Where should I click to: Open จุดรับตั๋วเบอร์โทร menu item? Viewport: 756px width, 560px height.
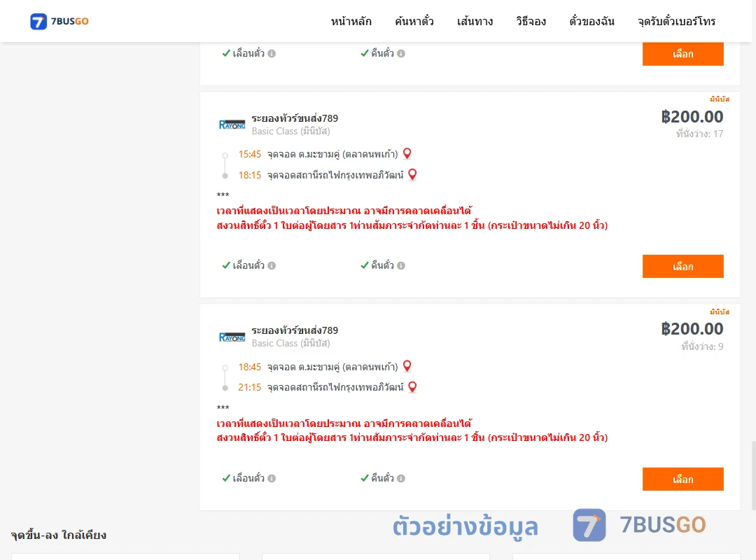676,21
